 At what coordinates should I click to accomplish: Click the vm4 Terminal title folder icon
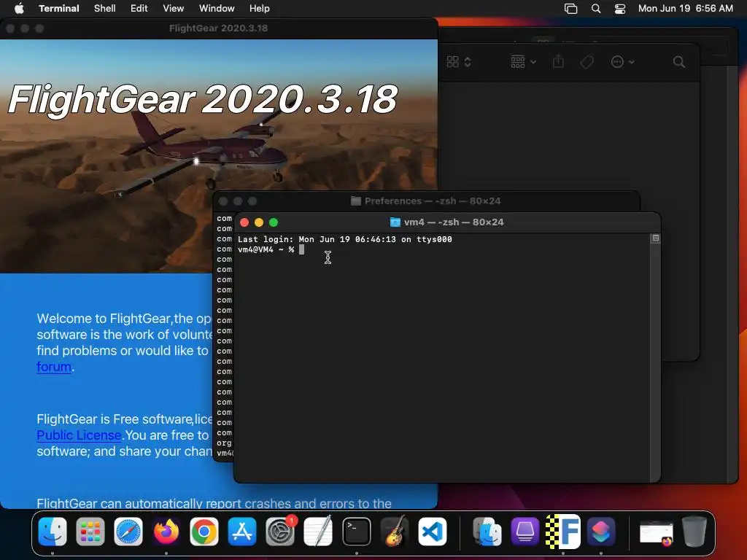[x=395, y=222]
